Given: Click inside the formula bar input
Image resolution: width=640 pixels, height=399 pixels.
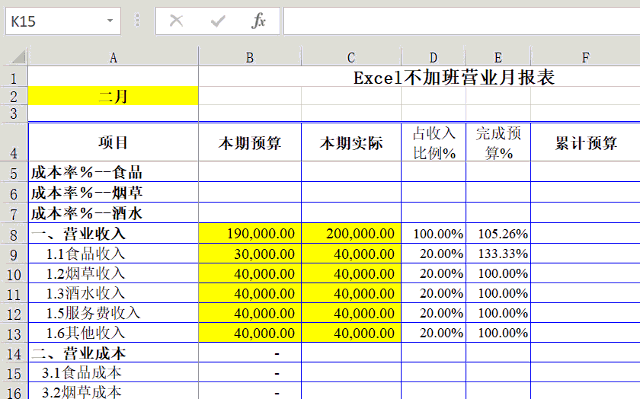Looking at the screenshot, I should point(461,21).
